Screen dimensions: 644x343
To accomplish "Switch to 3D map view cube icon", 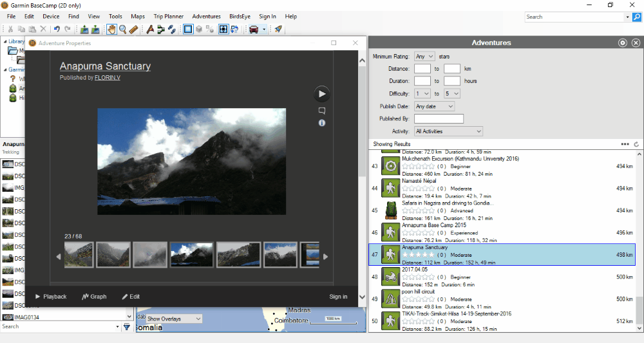I will pos(199,29).
